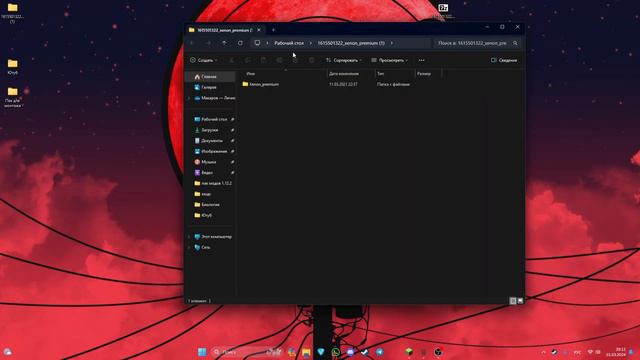Go back in File Explorer history

point(192,43)
